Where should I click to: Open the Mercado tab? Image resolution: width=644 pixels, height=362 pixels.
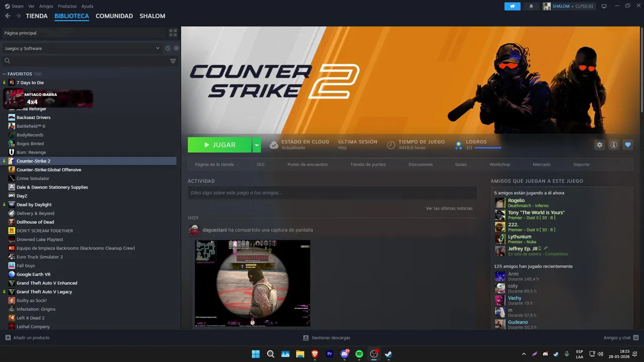[542, 164]
